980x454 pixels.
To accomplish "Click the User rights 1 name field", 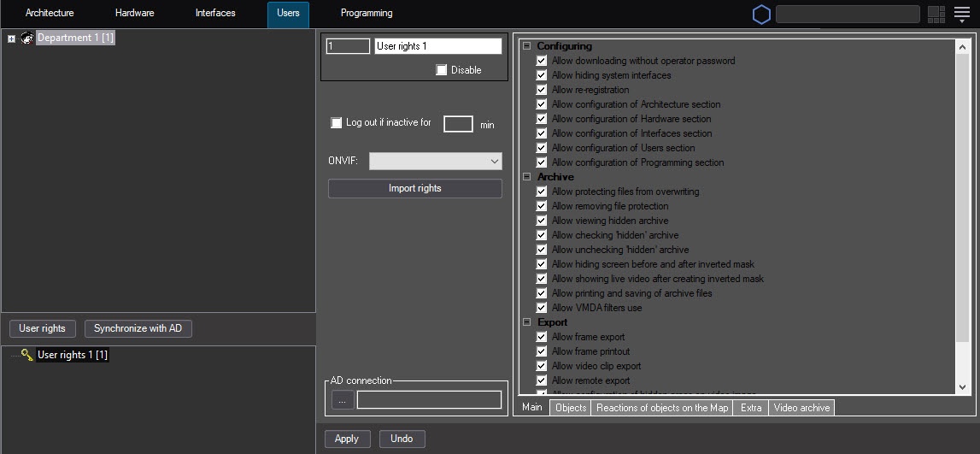I will 437,46.
